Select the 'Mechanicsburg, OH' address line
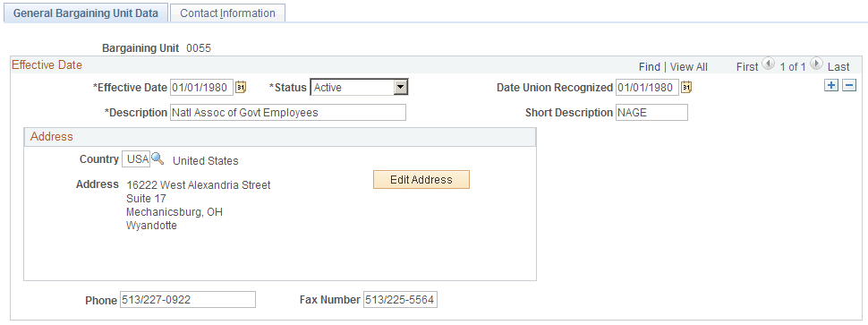This screenshot has height=325, width=868. pyautogui.click(x=174, y=212)
